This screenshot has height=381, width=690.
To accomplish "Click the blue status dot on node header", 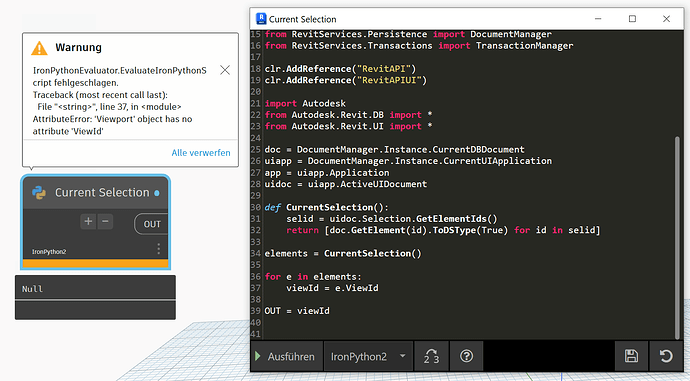I will pos(157,193).
